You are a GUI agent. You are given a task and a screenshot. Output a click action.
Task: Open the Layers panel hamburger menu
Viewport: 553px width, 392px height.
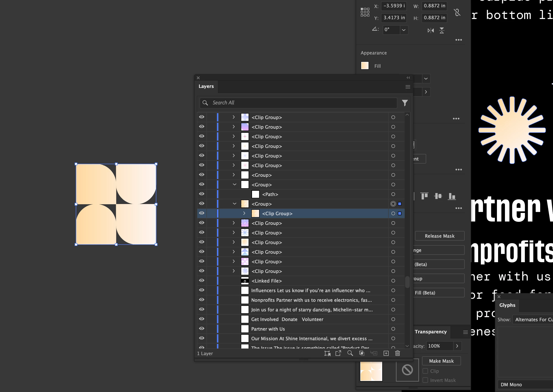point(407,87)
